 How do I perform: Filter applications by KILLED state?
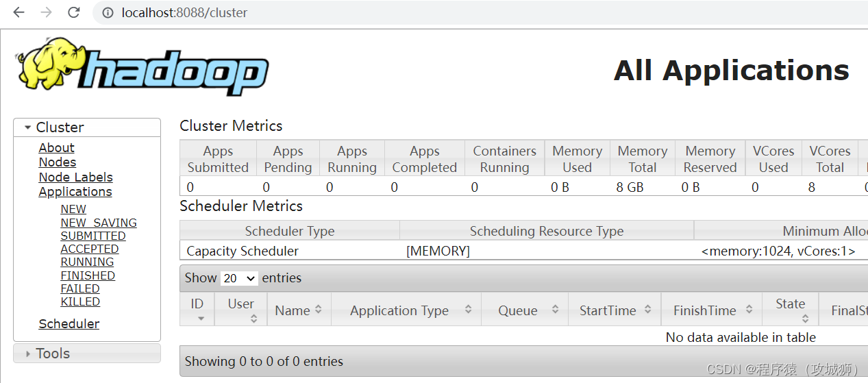80,301
